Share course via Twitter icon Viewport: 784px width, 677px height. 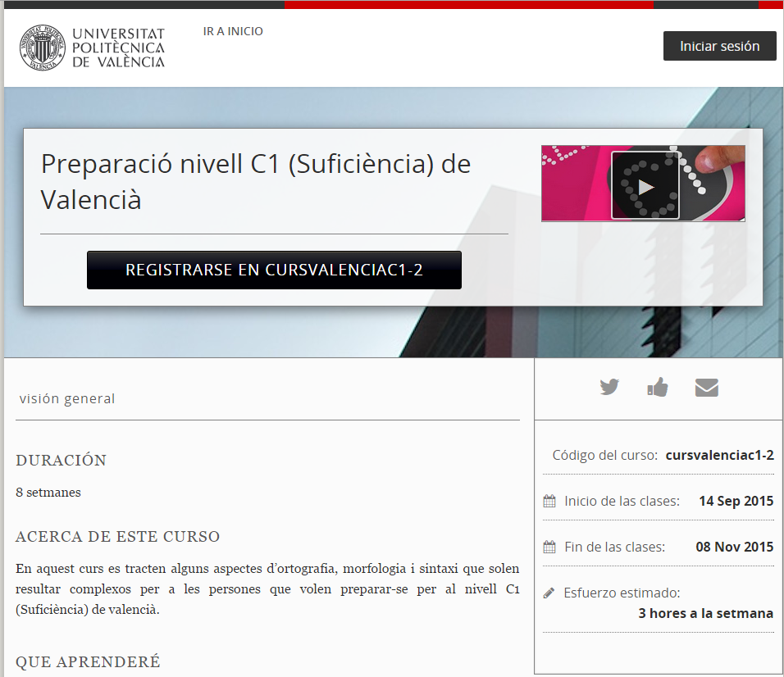[609, 387]
